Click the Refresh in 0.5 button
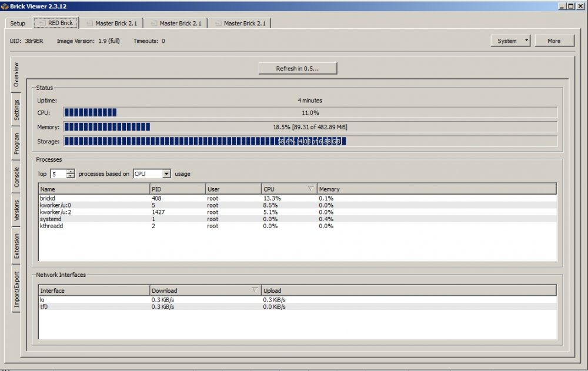Screen dimensions: 588x371 point(298,68)
